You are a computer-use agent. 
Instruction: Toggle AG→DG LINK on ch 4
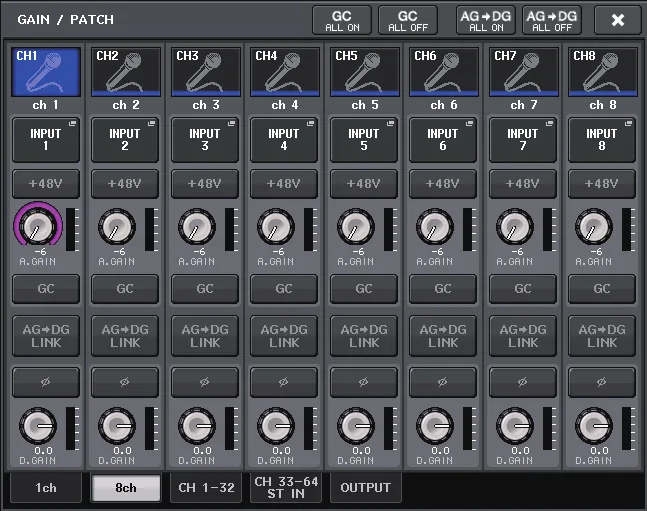point(284,336)
